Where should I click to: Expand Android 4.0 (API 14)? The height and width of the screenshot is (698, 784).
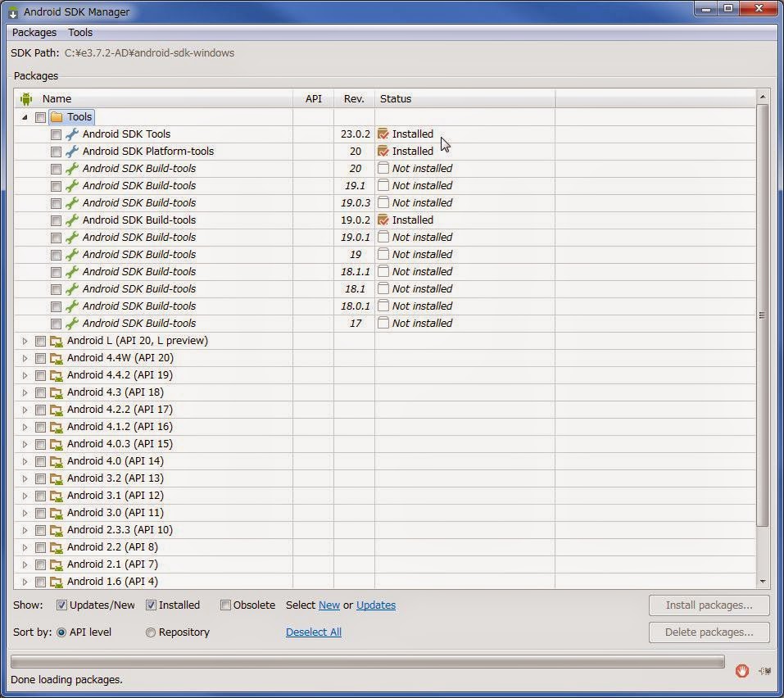click(x=25, y=461)
